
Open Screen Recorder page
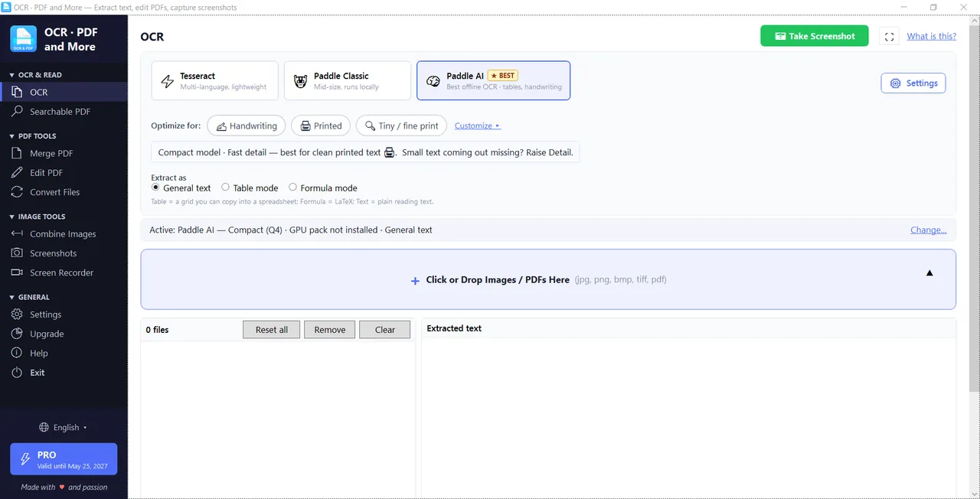64,272
